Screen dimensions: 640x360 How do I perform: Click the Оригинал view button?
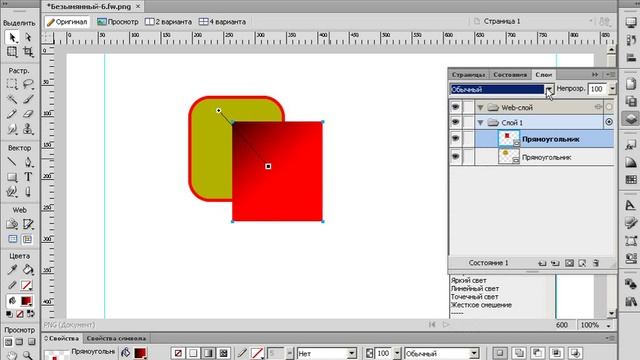point(67,22)
